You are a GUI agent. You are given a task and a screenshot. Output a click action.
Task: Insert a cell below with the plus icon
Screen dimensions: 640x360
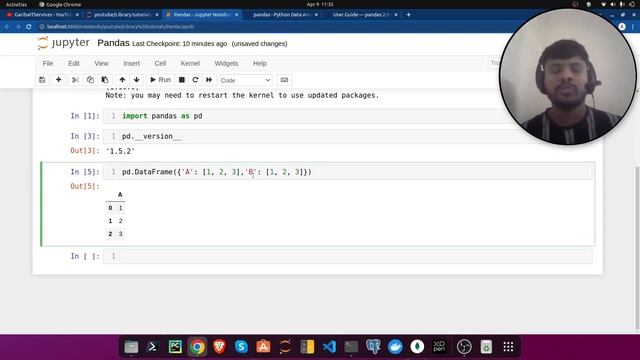coord(58,80)
